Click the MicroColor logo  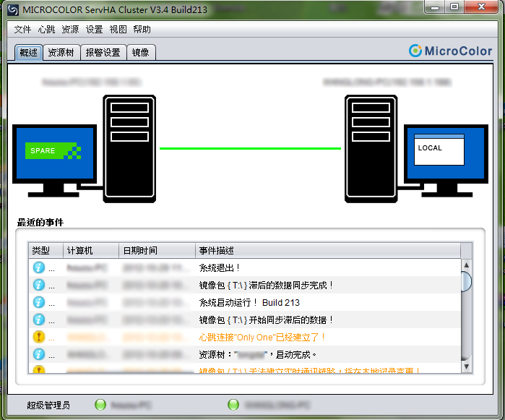pos(450,51)
